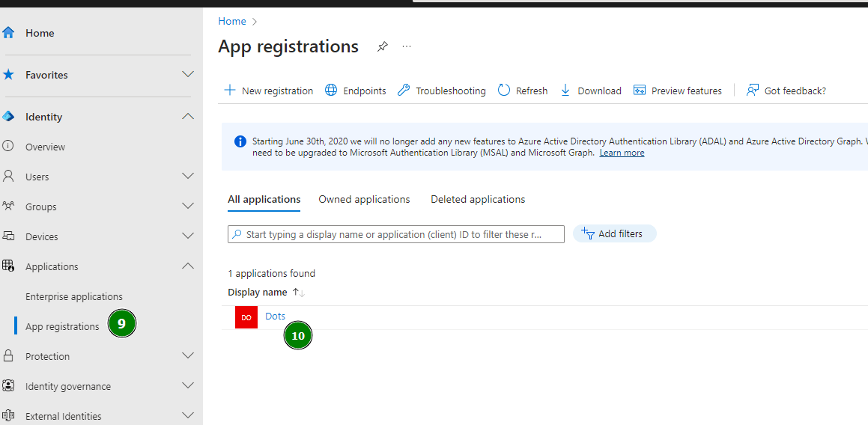Image resolution: width=868 pixels, height=425 pixels.
Task: Click the Preview features icon
Action: (640, 91)
